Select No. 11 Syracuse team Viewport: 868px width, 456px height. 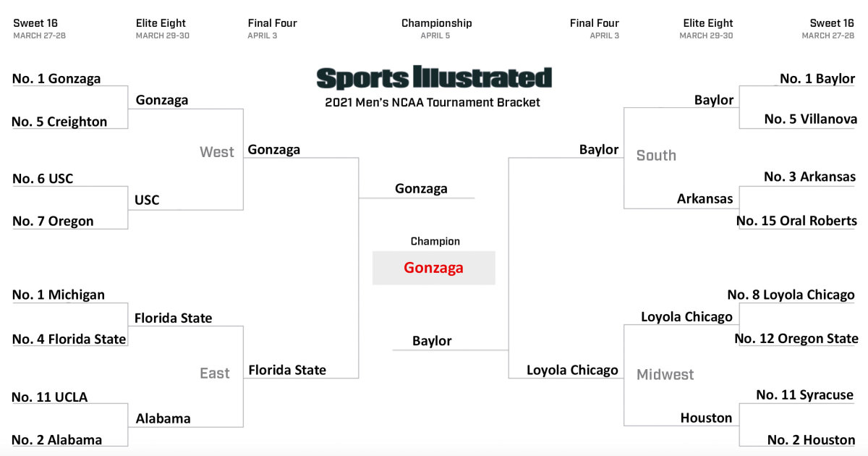click(804, 394)
